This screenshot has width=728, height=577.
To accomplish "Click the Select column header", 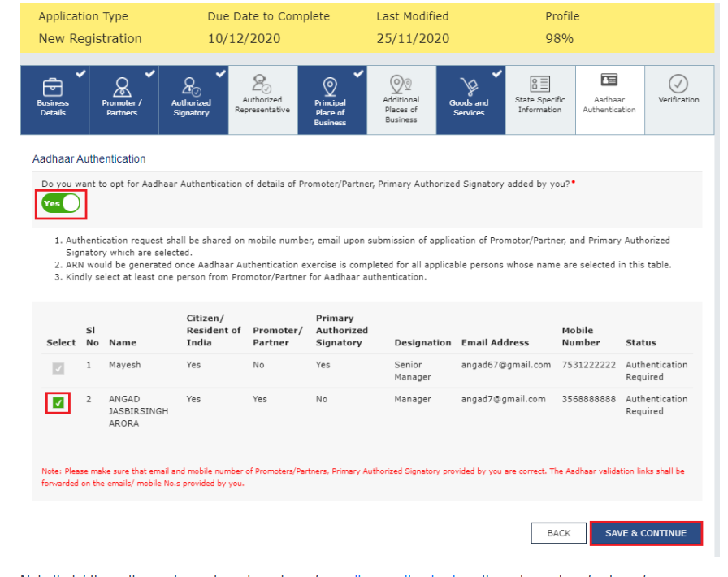I will pyautogui.click(x=61, y=343).
